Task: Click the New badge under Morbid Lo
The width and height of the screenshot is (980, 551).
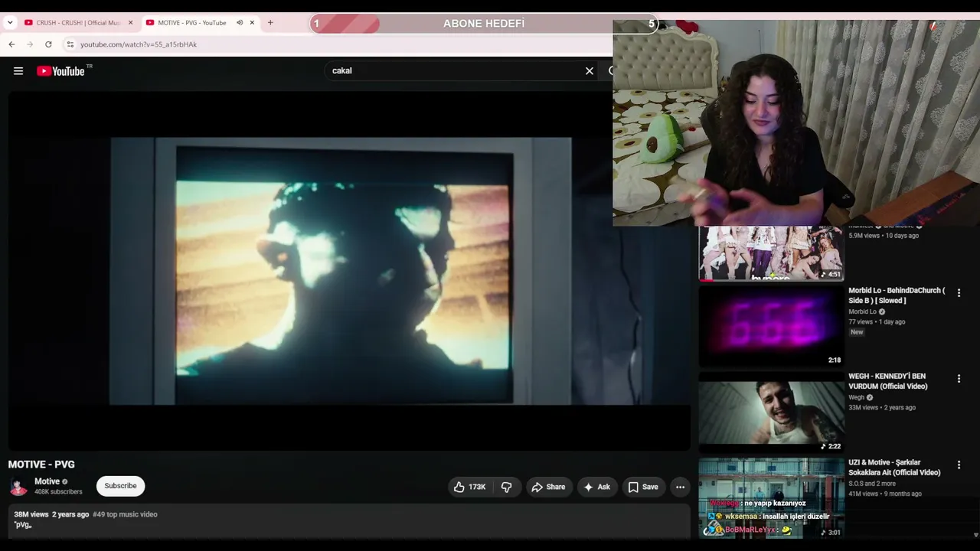Action: click(857, 332)
